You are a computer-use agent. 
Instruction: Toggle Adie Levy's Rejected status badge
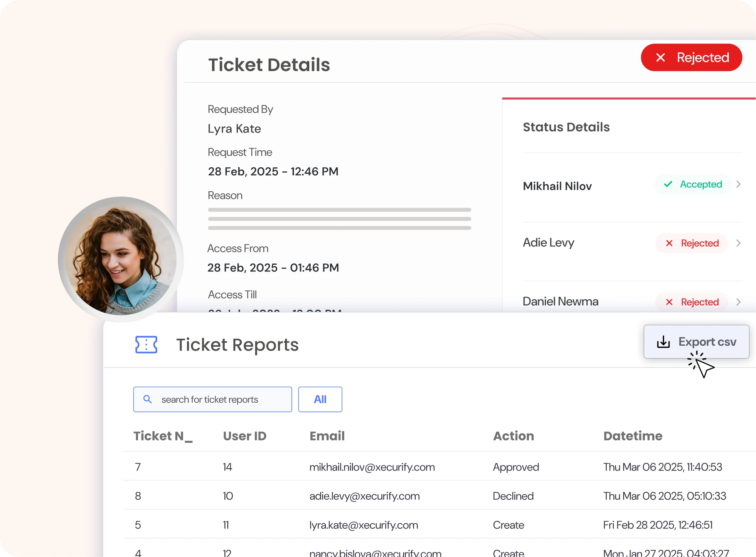(x=692, y=243)
